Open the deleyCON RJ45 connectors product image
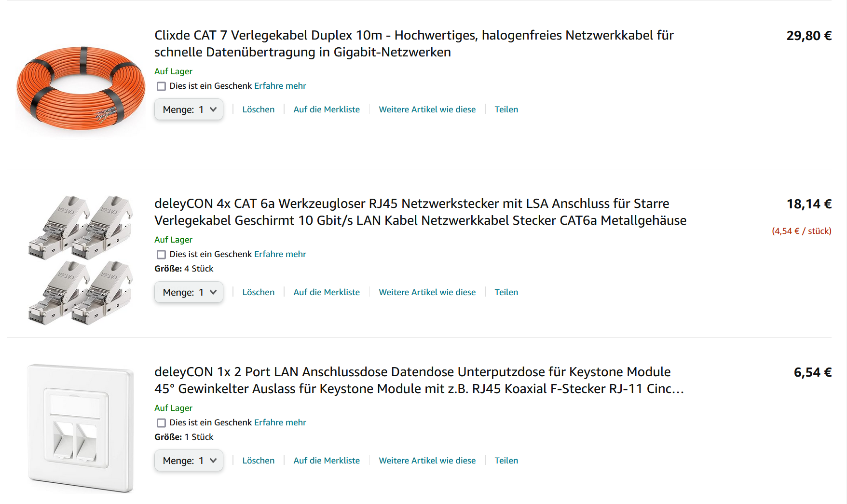Viewport: 847px width, 504px height. (81, 260)
